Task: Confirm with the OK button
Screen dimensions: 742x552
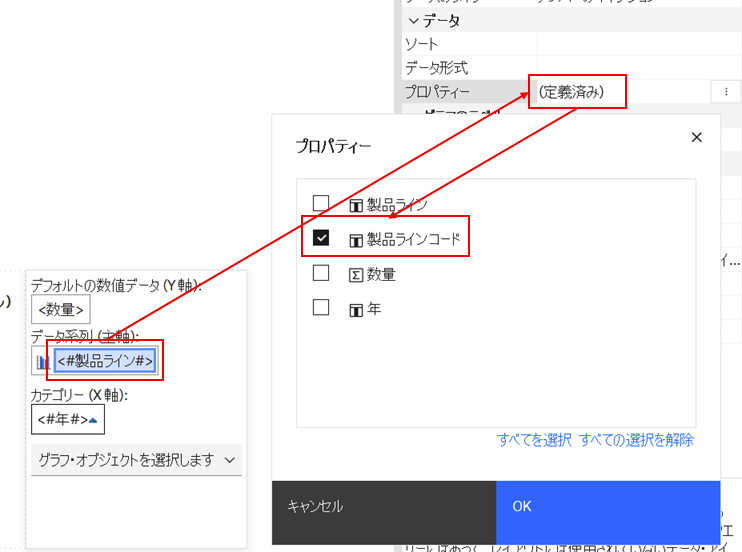Action: coord(608,513)
